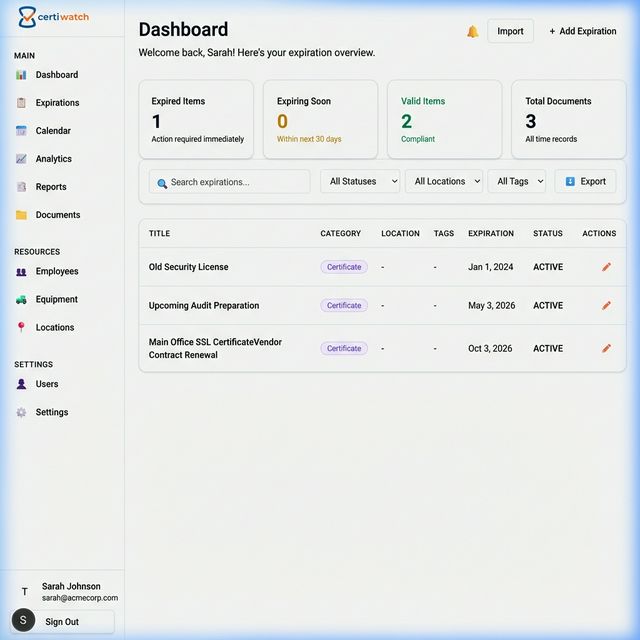Open Locations under Resources
The width and height of the screenshot is (640, 640).
[x=55, y=327]
